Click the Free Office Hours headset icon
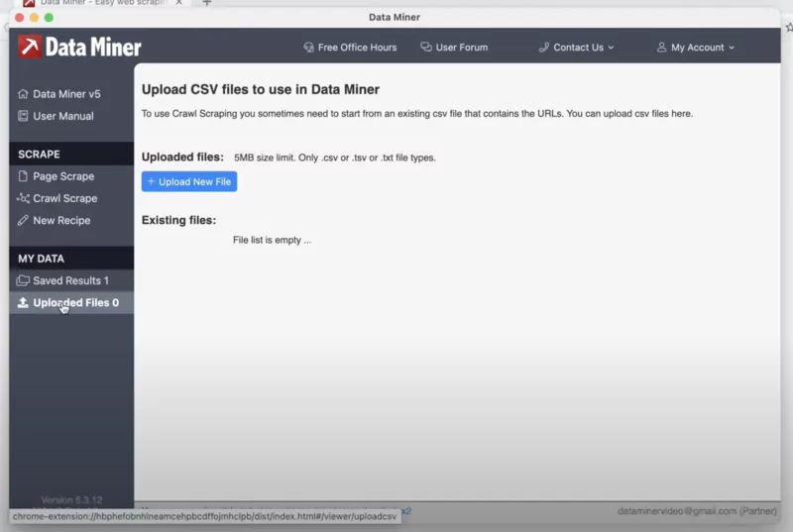The image size is (793, 532). point(308,47)
